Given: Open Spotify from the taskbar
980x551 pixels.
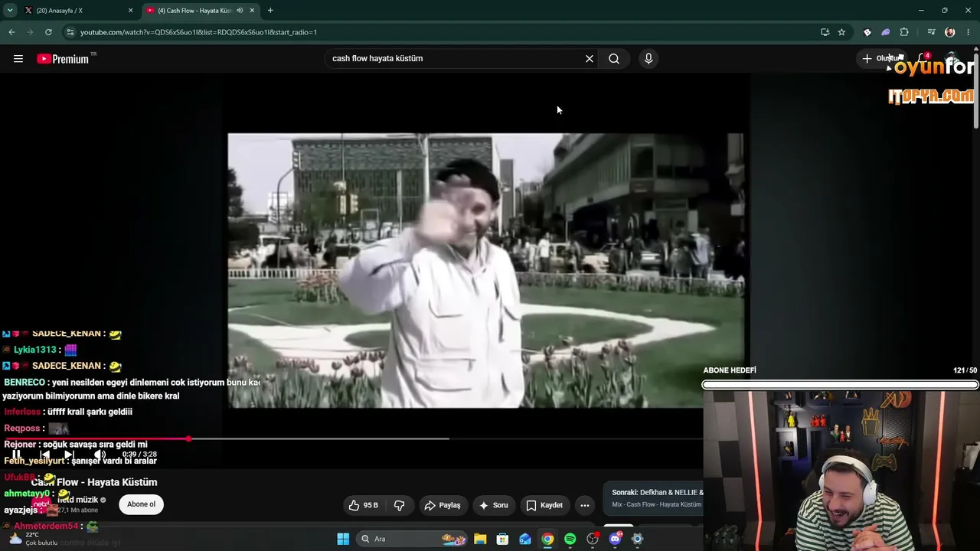Looking at the screenshot, I should tap(570, 539).
